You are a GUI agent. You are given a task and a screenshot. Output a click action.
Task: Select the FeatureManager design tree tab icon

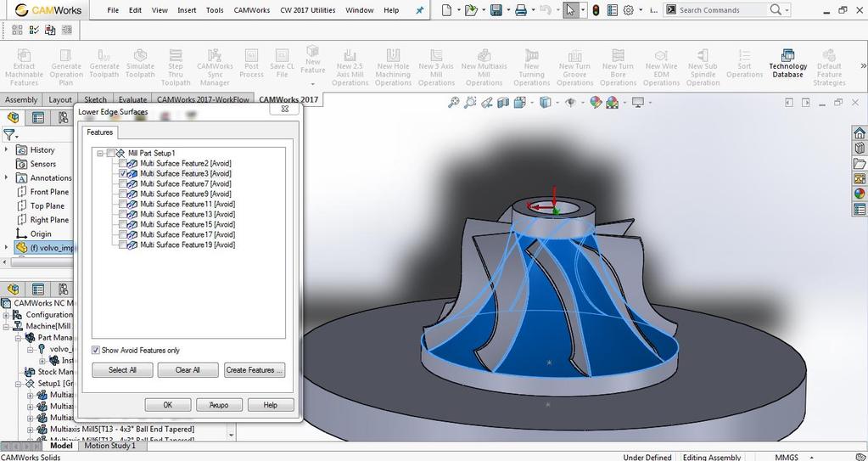(x=14, y=117)
